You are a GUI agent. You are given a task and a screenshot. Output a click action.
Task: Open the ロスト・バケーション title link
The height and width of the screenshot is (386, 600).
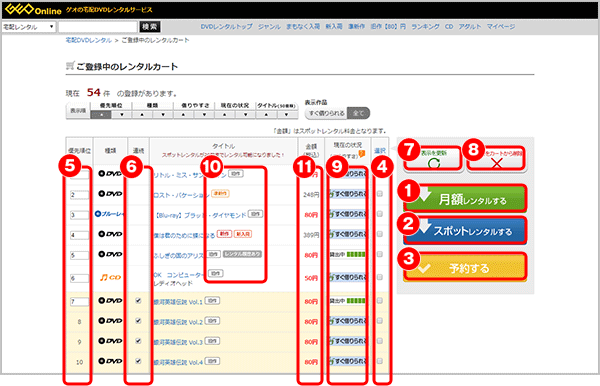click(x=181, y=195)
